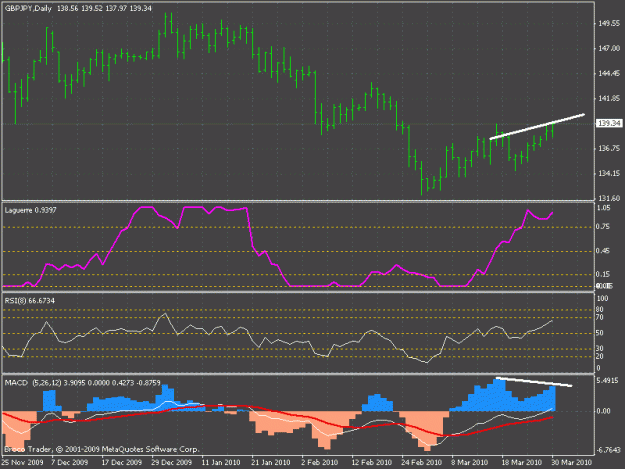Click the 24 Feb 2010 date label
Image resolution: width=625 pixels, height=469 pixels.
tap(422, 463)
